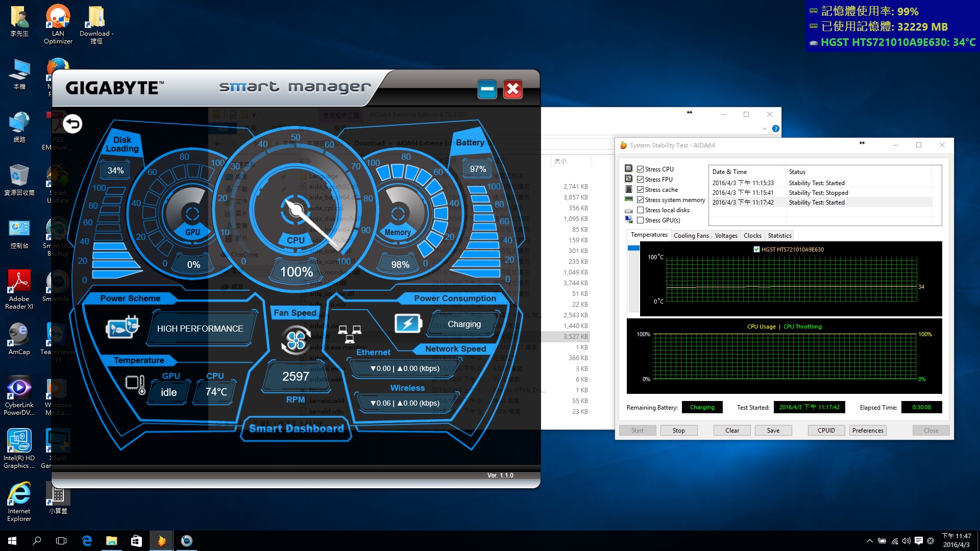980x551 pixels.
Task: Click the Explorer window help question-mark icon
Action: (x=776, y=129)
